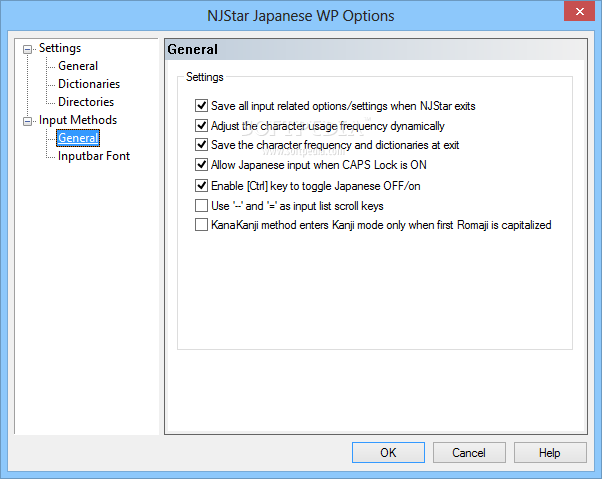Confirm changes with the OK button
Image resolution: width=602 pixels, height=479 pixels.
[x=388, y=453]
